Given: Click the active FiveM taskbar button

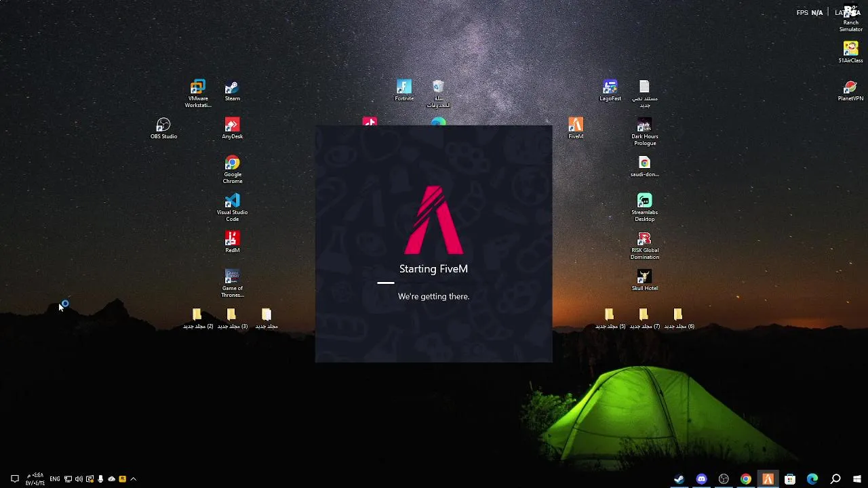Looking at the screenshot, I should tap(768, 479).
